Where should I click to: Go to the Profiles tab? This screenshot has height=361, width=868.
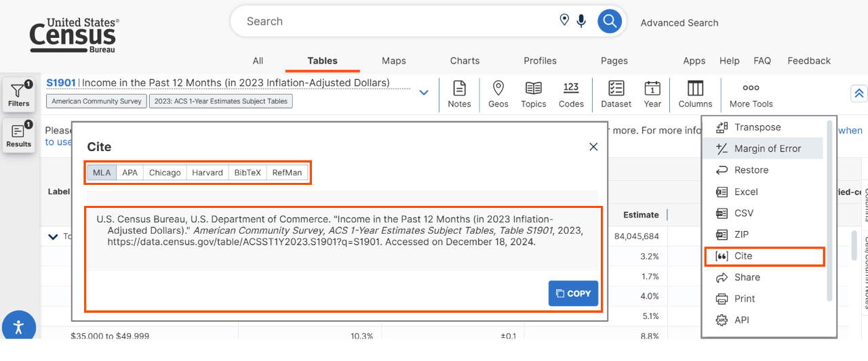click(x=540, y=60)
